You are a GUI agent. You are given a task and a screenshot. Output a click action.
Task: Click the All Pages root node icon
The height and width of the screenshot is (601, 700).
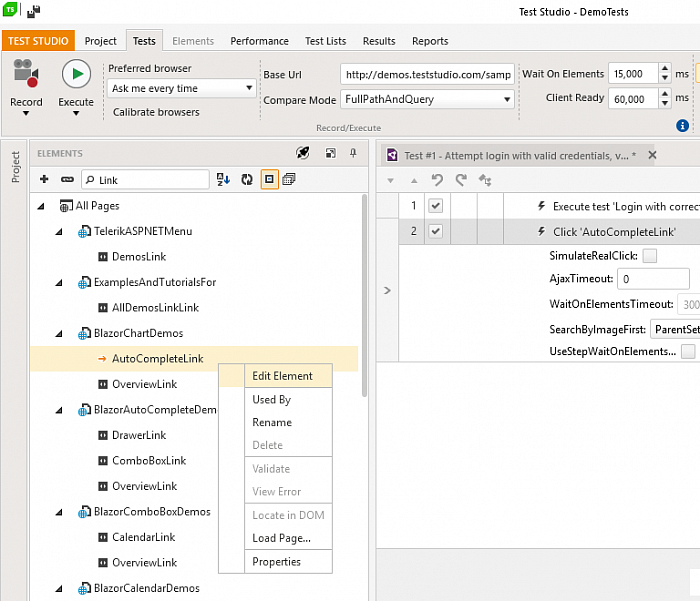66,206
